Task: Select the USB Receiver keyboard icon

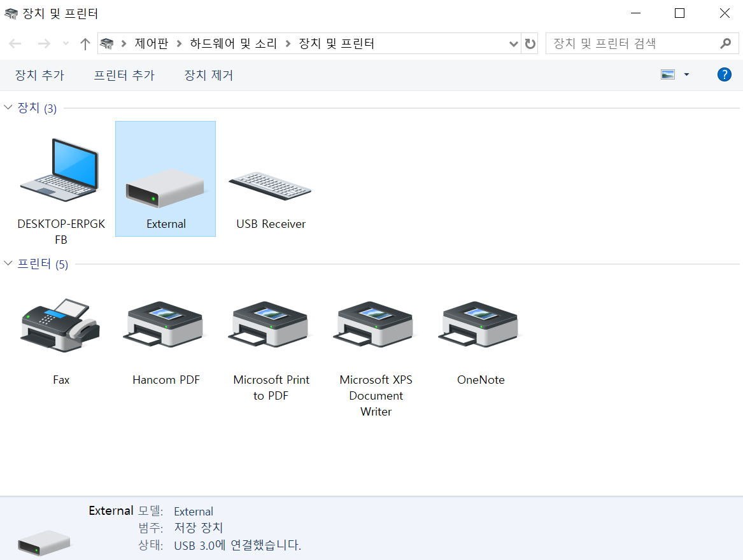Action: pos(270,186)
